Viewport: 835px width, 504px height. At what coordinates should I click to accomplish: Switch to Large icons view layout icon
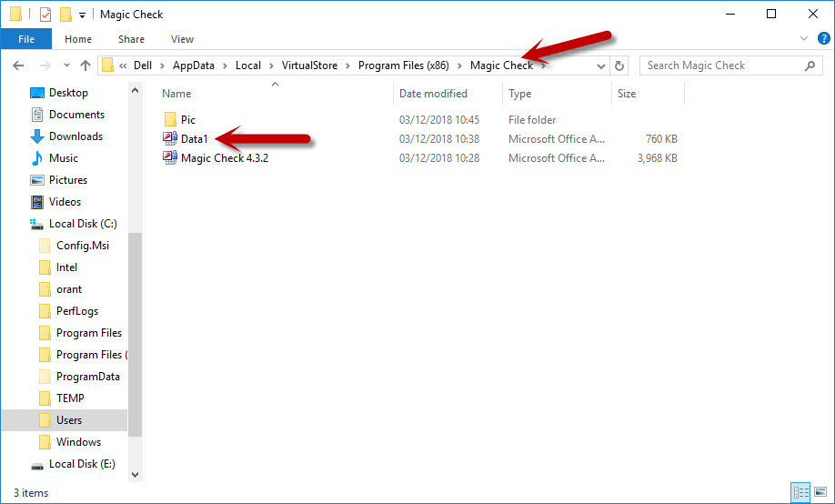tap(820, 492)
